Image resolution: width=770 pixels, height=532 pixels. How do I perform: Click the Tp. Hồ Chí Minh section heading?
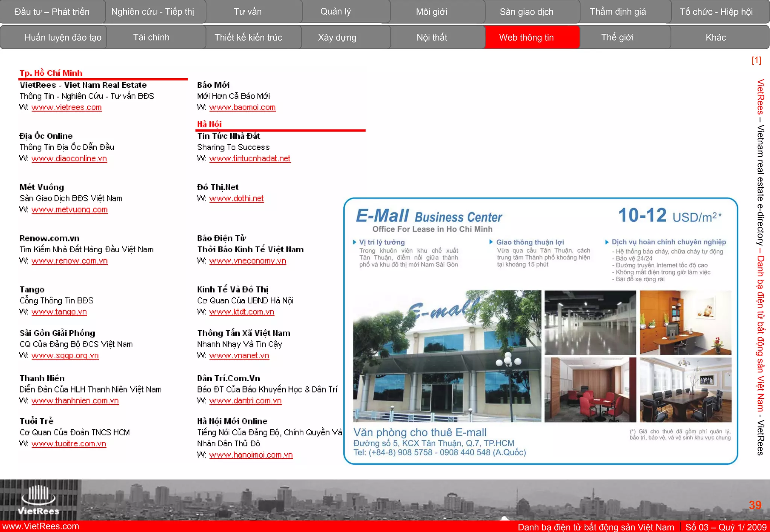coord(51,73)
